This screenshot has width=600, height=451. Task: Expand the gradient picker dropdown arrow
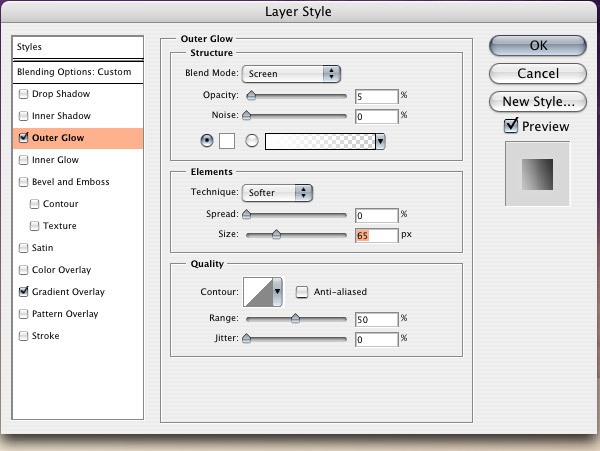pos(380,142)
